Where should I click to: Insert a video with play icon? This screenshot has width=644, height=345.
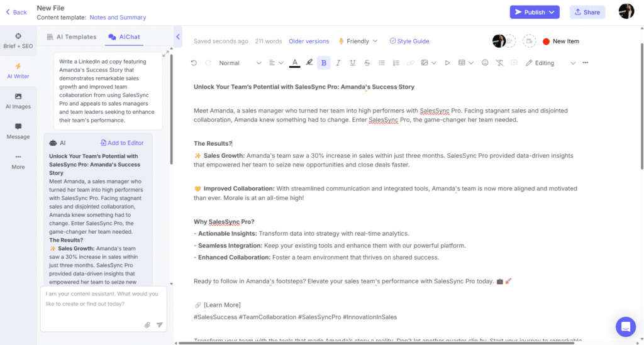click(447, 63)
